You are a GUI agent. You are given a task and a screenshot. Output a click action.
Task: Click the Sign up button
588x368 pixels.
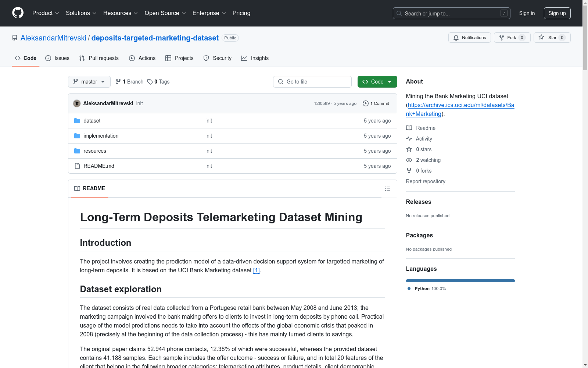click(557, 13)
